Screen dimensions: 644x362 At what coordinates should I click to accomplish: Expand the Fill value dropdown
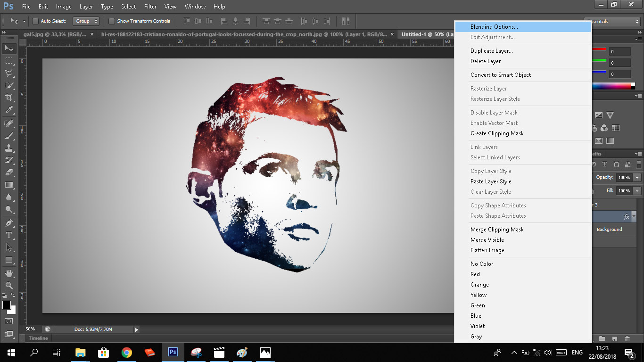637,191
